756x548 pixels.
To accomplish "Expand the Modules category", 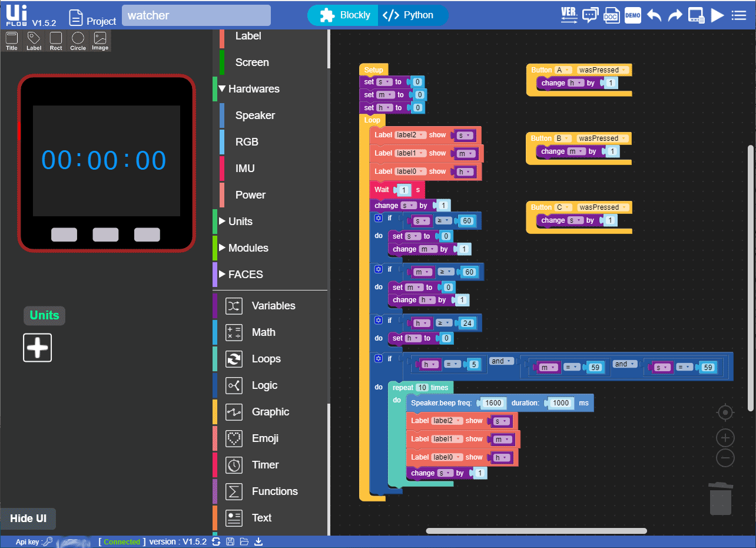I will pyautogui.click(x=222, y=247).
